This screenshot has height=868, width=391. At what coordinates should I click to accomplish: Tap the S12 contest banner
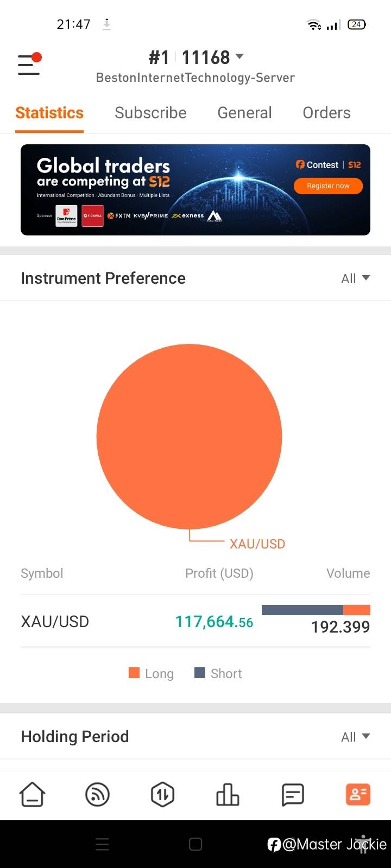[x=195, y=190]
